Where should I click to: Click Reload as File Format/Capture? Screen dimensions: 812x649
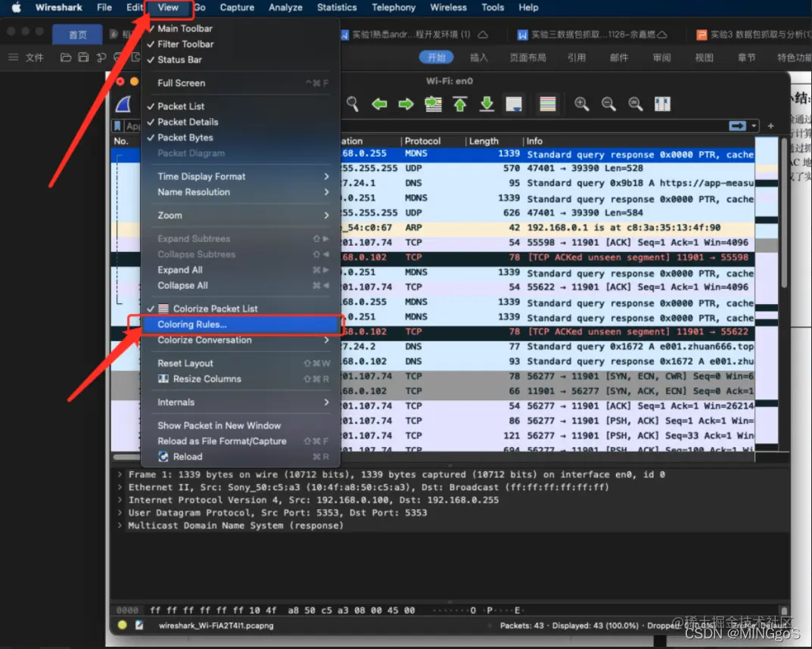pyautogui.click(x=241, y=441)
